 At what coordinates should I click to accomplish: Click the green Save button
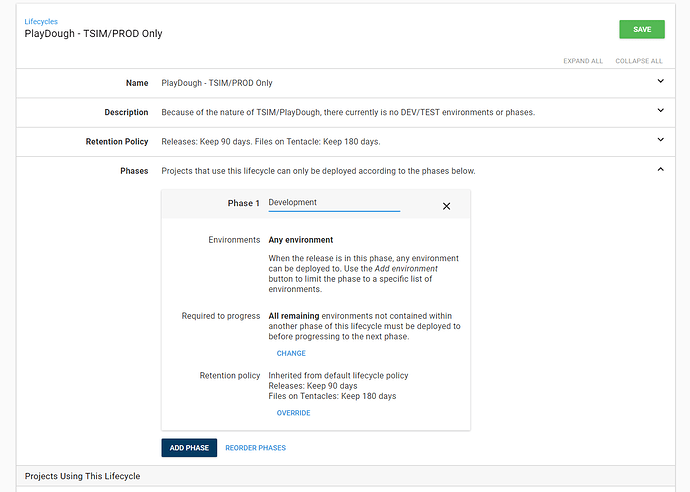pyautogui.click(x=641, y=29)
